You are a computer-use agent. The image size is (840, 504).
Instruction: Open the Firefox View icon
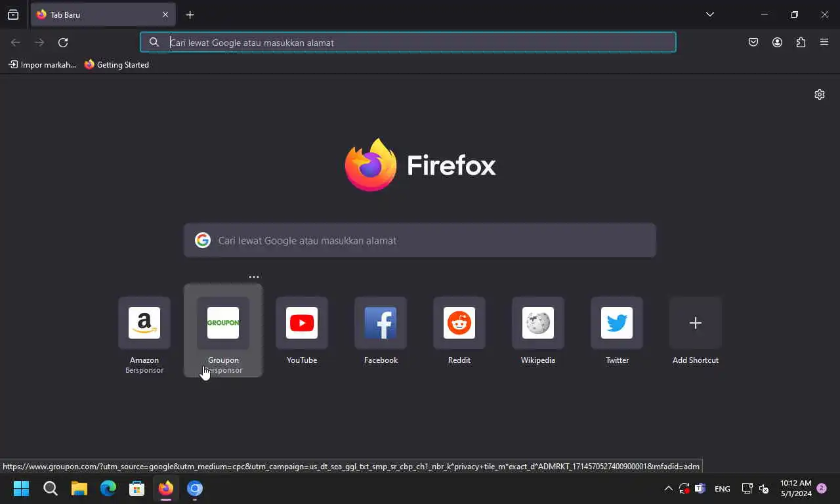click(13, 14)
